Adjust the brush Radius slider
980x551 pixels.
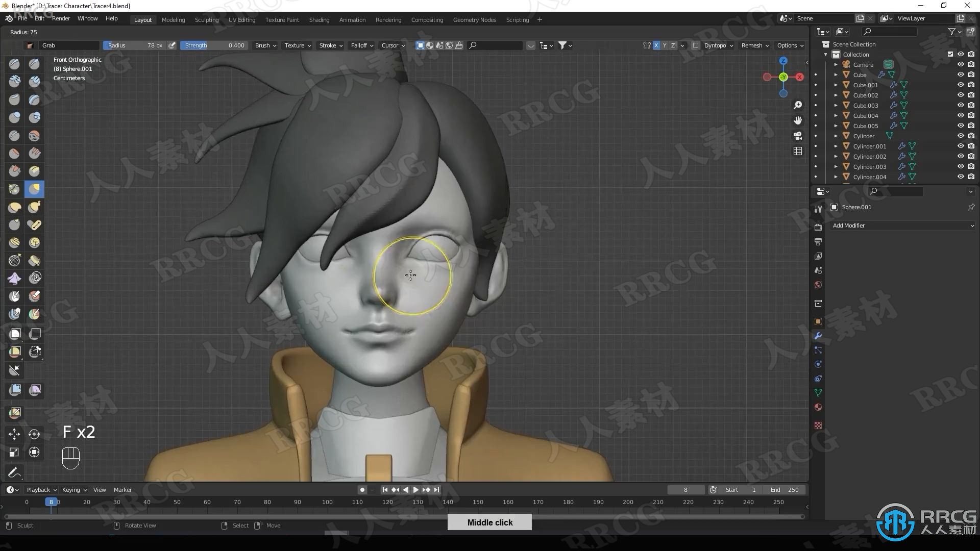click(134, 45)
